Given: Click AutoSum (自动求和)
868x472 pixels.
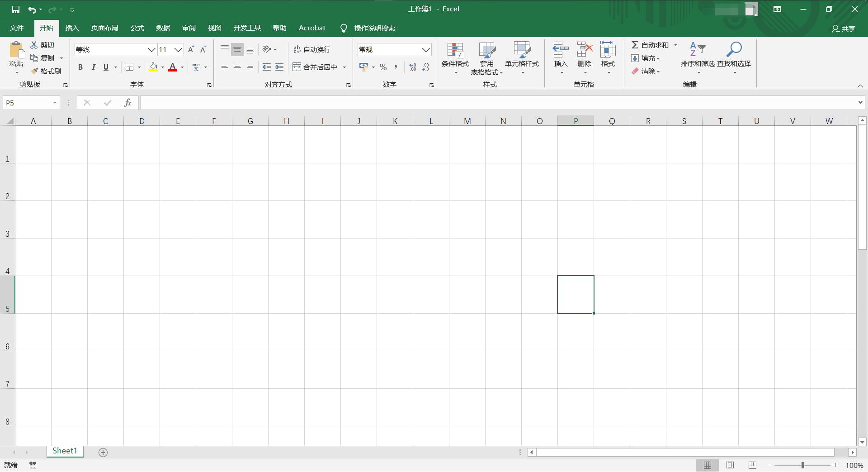Looking at the screenshot, I should click(650, 45).
